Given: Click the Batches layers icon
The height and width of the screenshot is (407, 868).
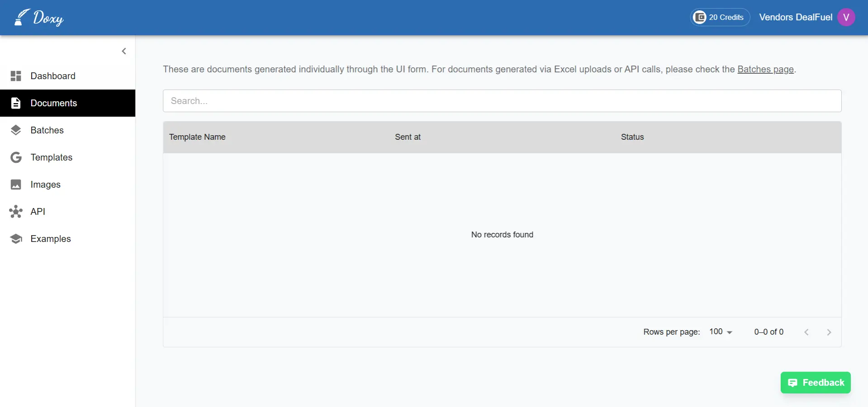Looking at the screenshot, I should (16, 130).
